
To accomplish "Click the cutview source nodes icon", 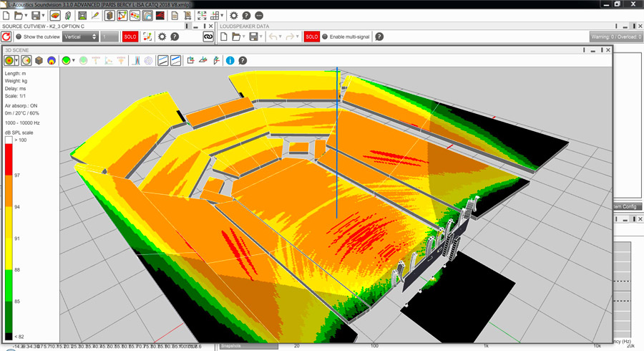I will (147, 37).
